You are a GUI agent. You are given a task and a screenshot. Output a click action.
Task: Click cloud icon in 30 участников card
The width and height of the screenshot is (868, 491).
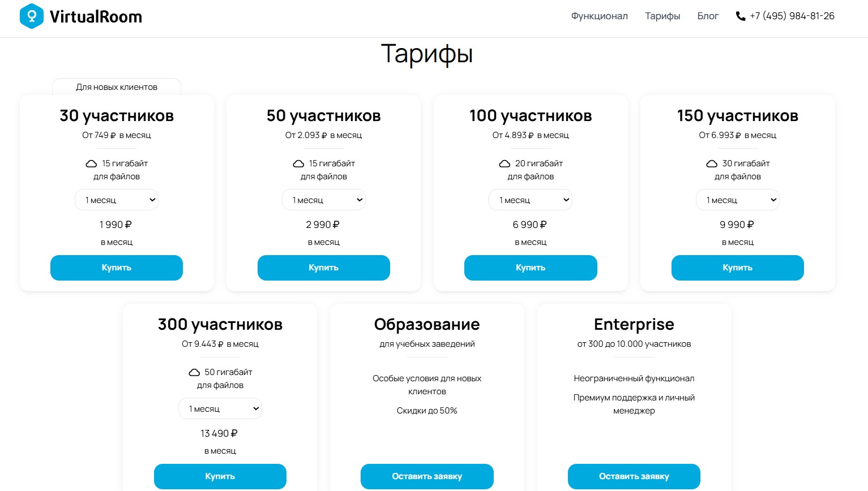click(x=91, y=163)
